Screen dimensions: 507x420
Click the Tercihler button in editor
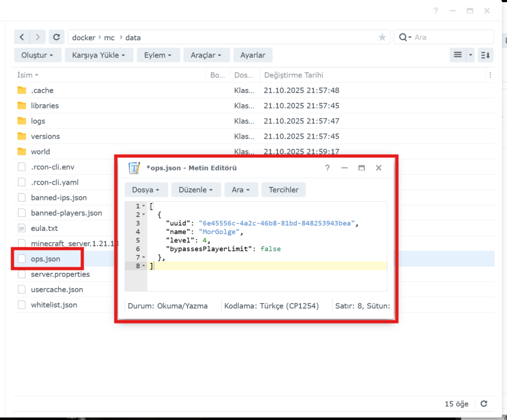coord(284,190)
